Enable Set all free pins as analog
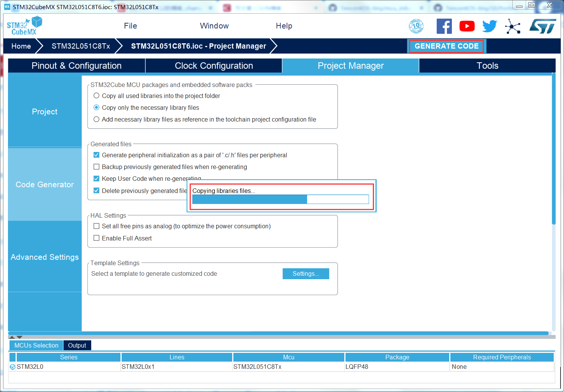 coord(97,226)
